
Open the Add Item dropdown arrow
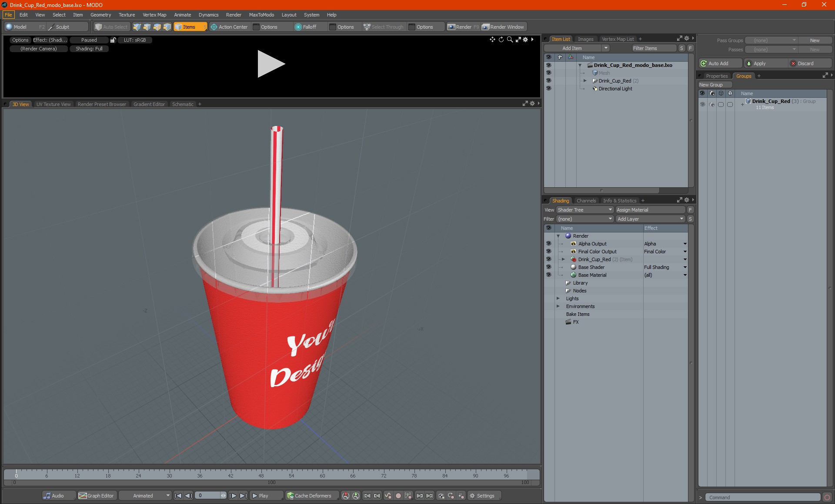pyautogui.click(x=606, y=48)
